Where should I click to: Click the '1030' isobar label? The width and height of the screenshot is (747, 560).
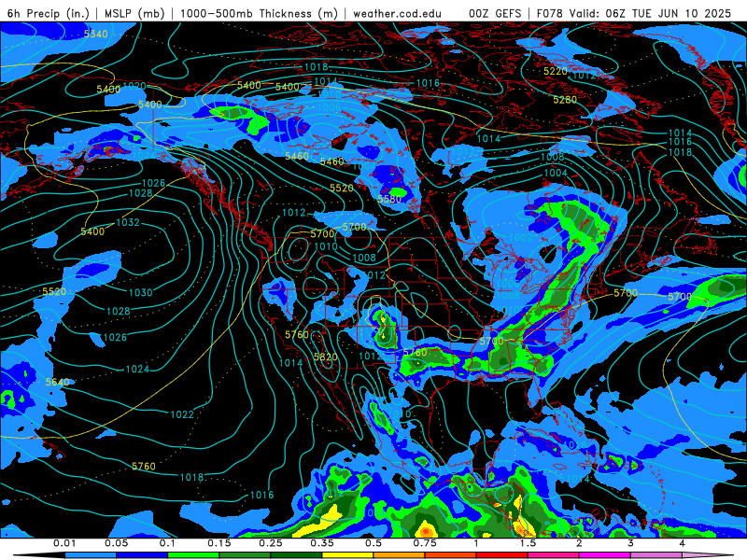[141, 292]
